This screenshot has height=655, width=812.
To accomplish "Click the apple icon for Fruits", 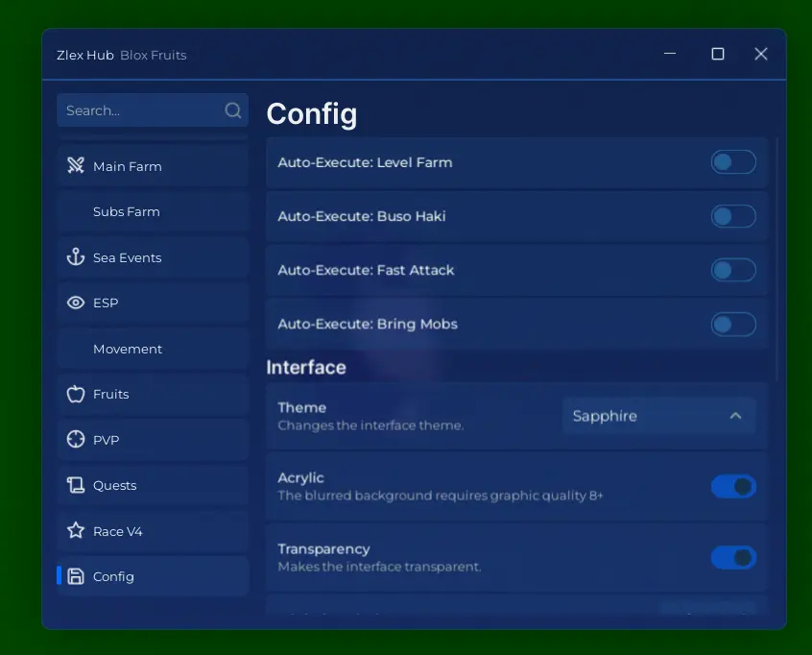I will point(76,394).
